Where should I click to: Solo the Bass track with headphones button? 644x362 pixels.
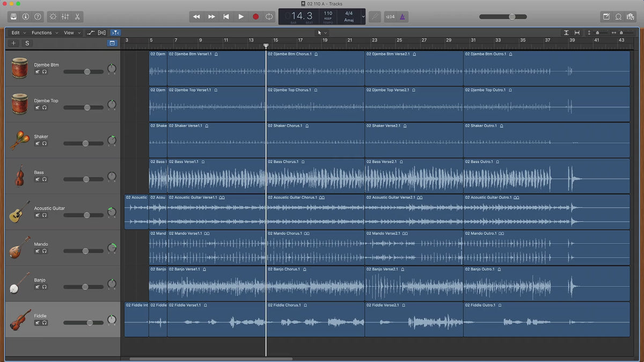click(45, 179)
